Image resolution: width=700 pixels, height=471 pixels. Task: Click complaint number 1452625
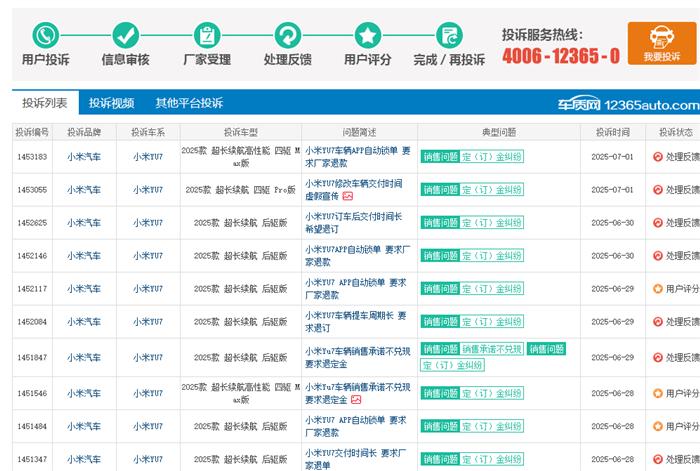click(x=32, y=223)
